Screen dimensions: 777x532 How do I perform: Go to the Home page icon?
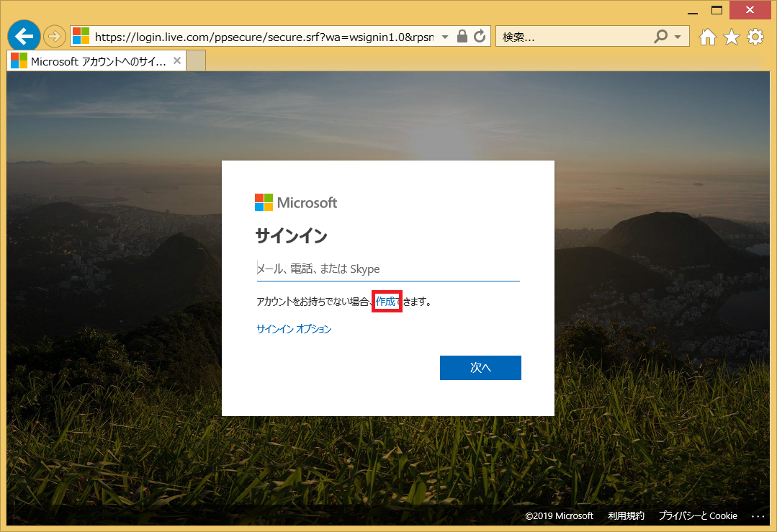tap(708, 37)
